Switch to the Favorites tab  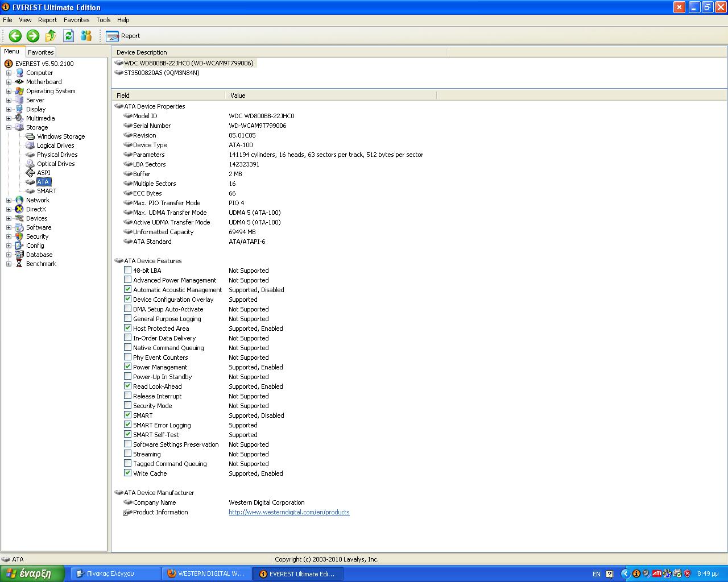pos(41,52)
